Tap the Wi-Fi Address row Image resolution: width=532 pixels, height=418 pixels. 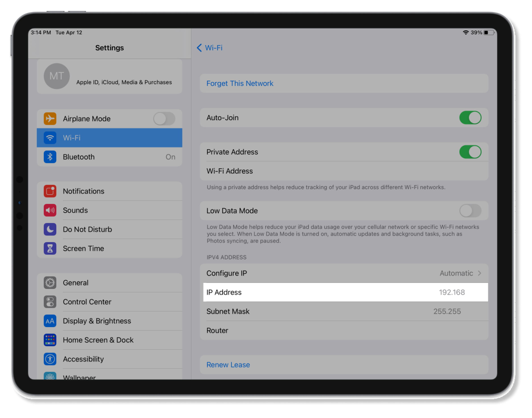[x=344, y=171]
